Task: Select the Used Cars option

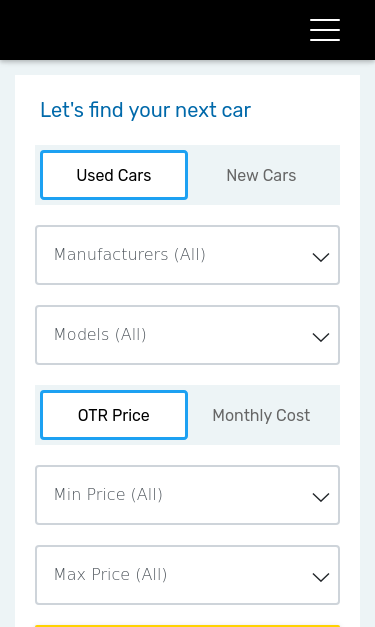Action: 114,175
